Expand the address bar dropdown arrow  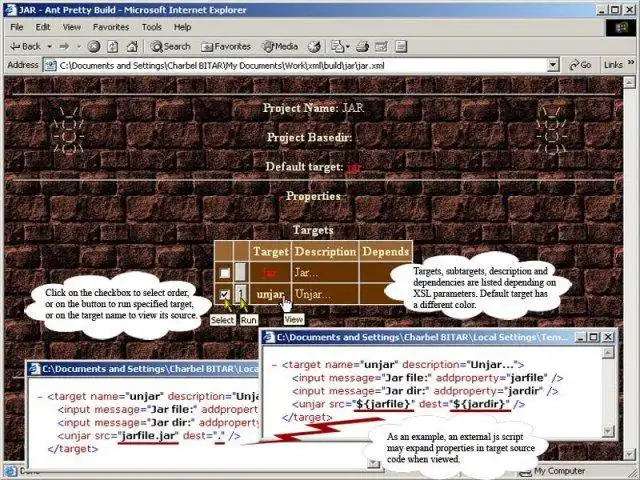click(553, 65)
